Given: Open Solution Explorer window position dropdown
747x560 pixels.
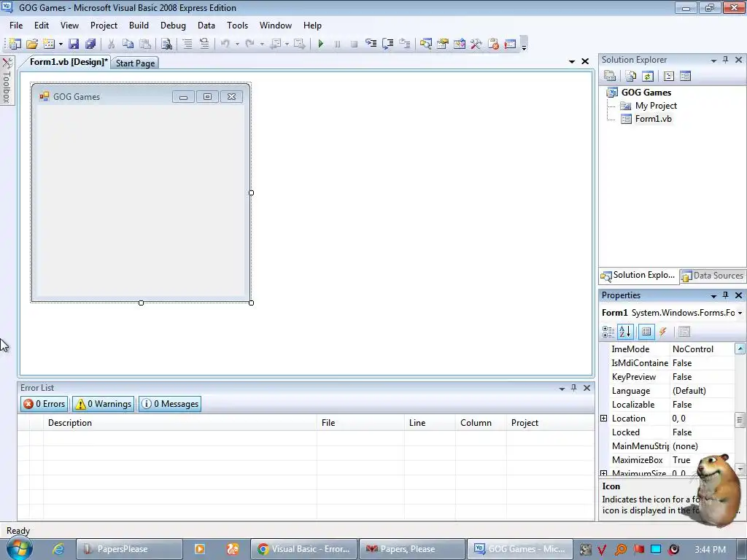Looking at the screenshot, I should (713, 61).
